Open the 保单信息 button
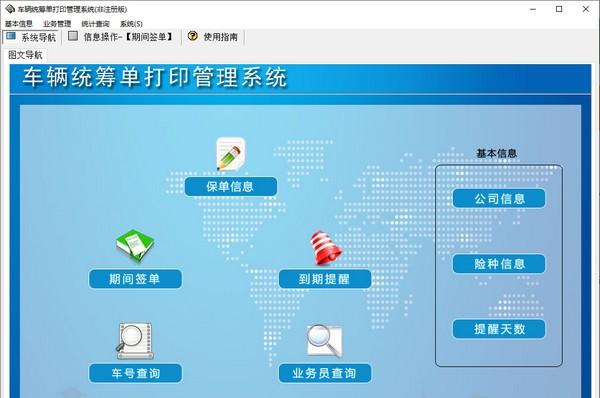Viewport: 600px width, 398px height. point(231,187)
